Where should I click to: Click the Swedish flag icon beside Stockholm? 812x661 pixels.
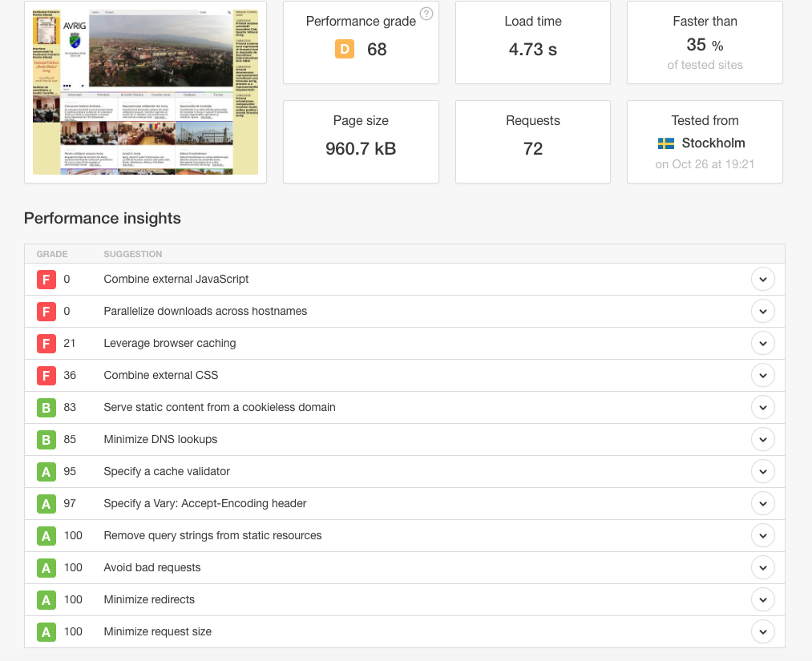[x=665, y=143]
